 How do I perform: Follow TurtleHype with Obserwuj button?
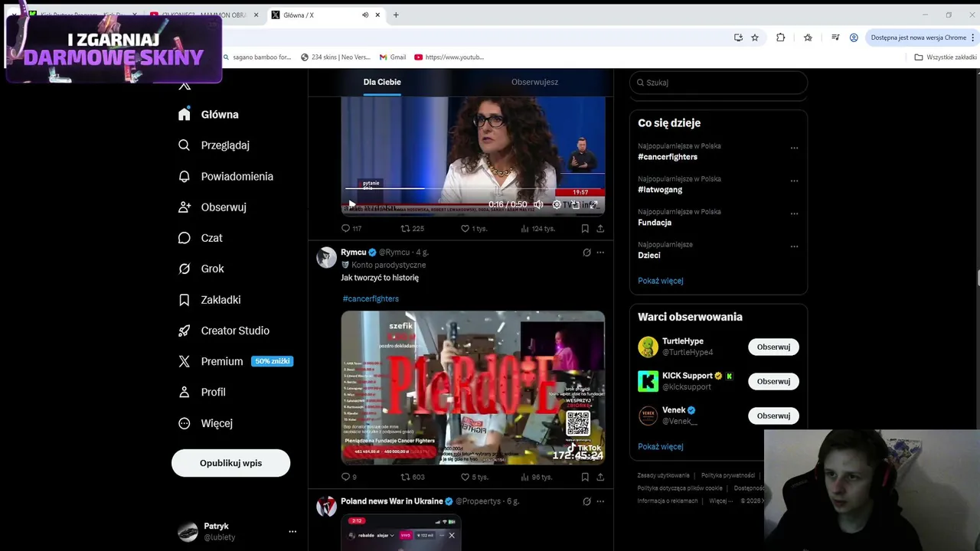(773, 347)
